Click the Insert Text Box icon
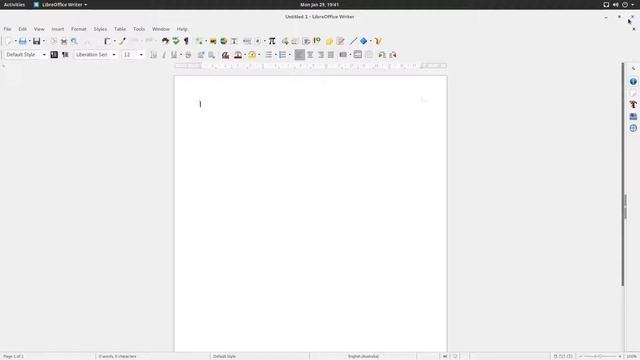This screenshot has height=360, width=640. pos(234,41)
